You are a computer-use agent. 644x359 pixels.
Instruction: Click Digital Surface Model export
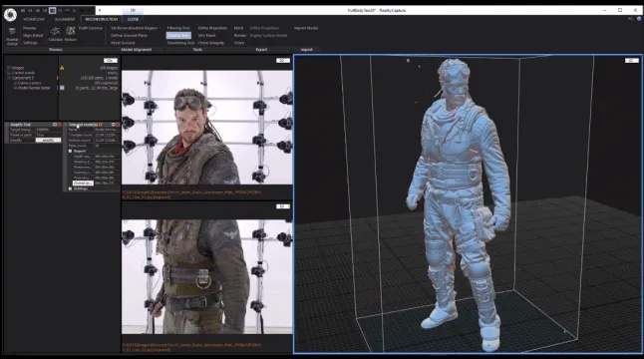click(x=268, y=35)
